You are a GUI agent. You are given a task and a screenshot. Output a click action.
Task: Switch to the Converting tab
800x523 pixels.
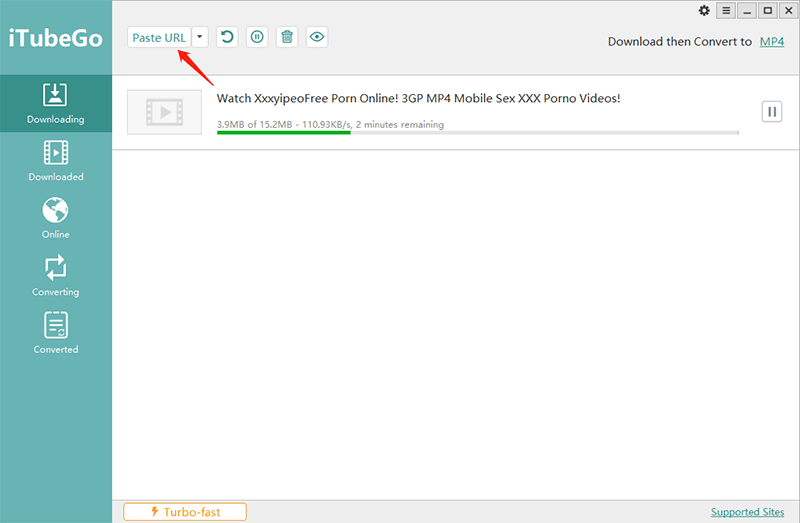click(56, 276)
